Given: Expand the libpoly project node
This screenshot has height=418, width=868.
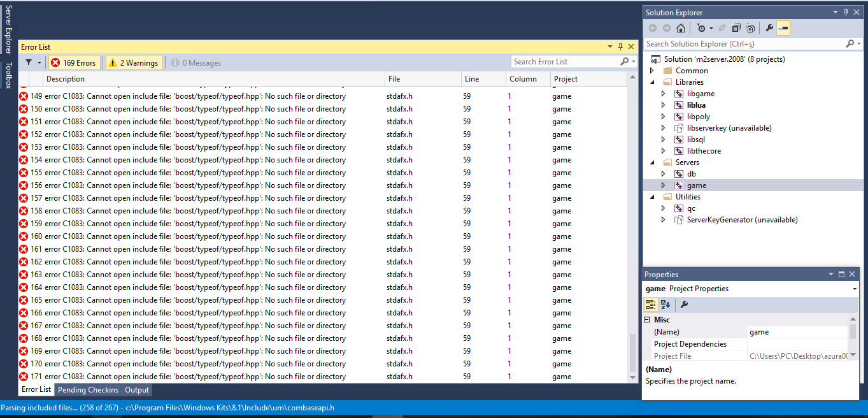Looking at the screenshot, I should pyautogui.click(x=664, y=117).
